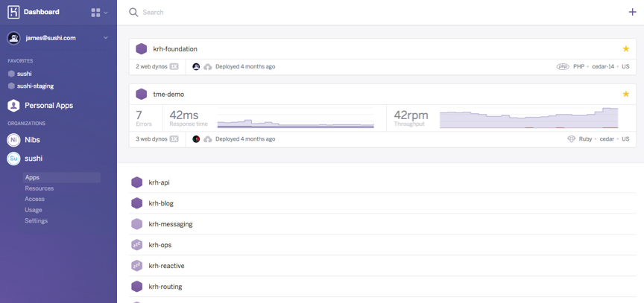Open the krh-messaging app

point(171,224)
